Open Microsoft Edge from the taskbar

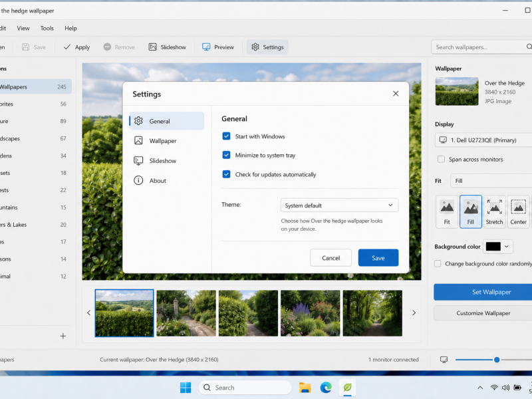coord(326,388)
